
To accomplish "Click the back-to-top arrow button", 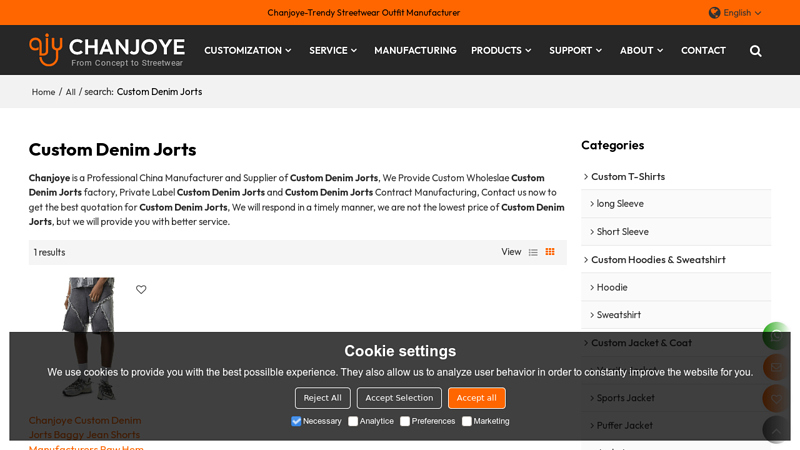I will 776,430.
